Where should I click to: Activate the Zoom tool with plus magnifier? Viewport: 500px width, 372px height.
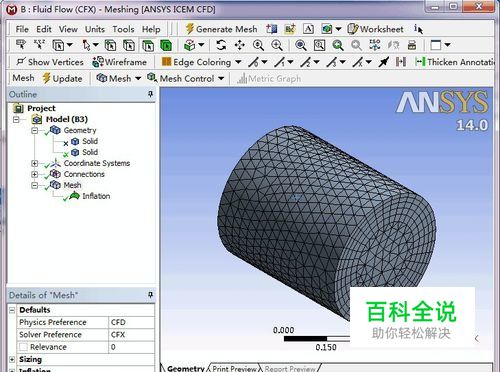pyautogui.click(x=258, y=45)
